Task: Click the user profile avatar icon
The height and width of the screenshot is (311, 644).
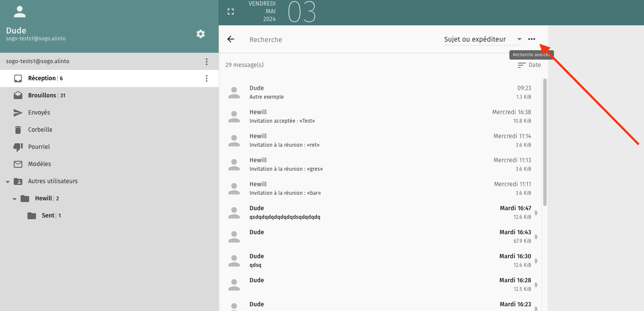Action: pos(20,12)
